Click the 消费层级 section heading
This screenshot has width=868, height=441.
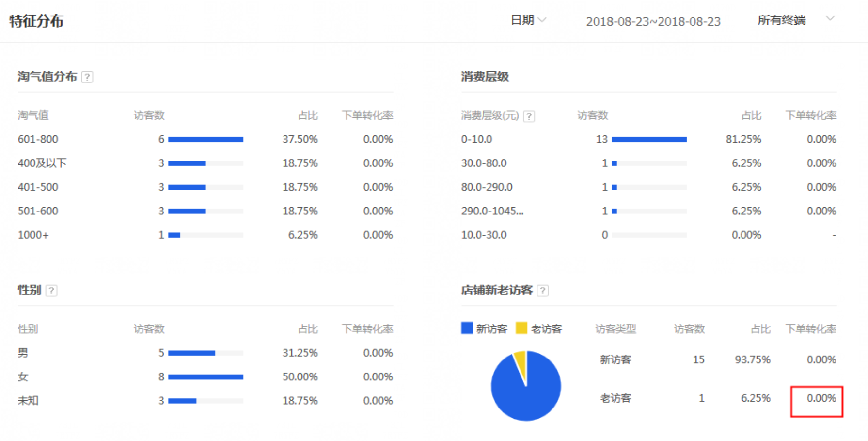click(x=485, y=77)
